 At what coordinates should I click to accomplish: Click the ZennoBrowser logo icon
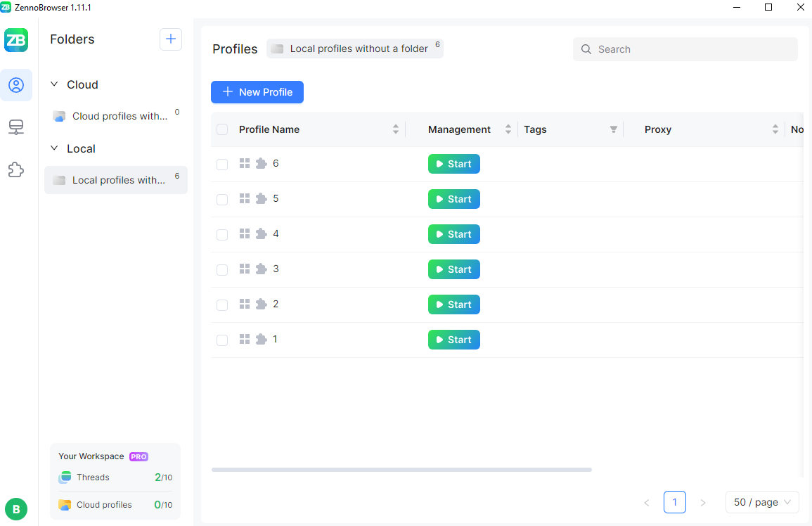coord(16,40)
